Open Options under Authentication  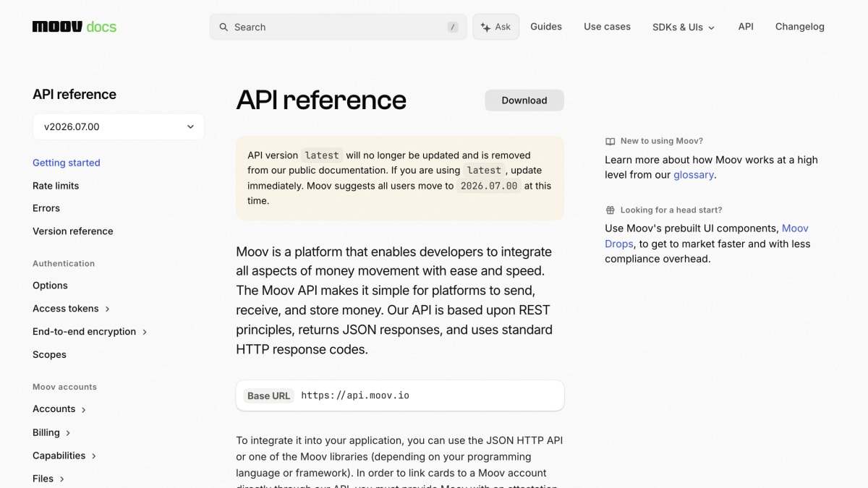click(50, 286)
